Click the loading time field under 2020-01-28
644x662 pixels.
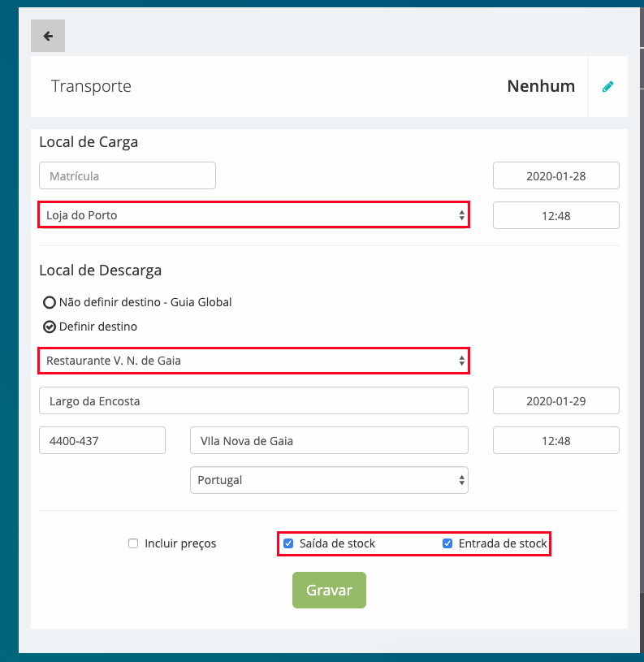pos(556,215)
